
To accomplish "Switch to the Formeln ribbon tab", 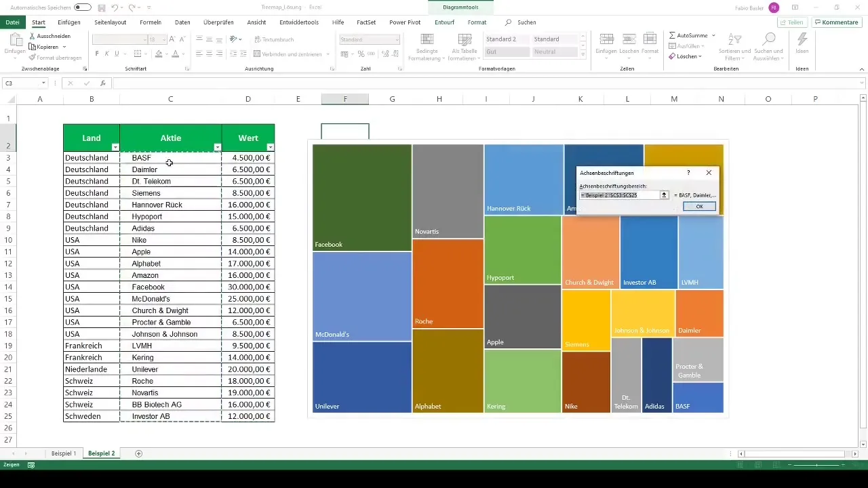I will (x=151, y=22).
